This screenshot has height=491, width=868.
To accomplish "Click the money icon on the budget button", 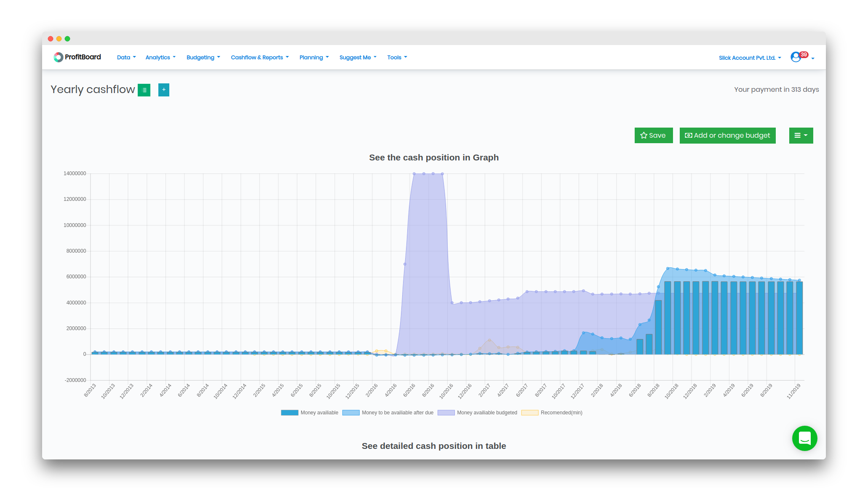I will tap(689, 136).
